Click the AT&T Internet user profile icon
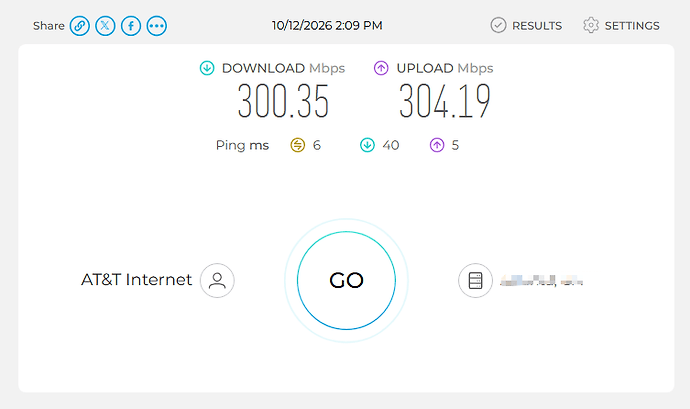This screenshot has width=690, height=409. pyautogui.click(x=217, y=280)
